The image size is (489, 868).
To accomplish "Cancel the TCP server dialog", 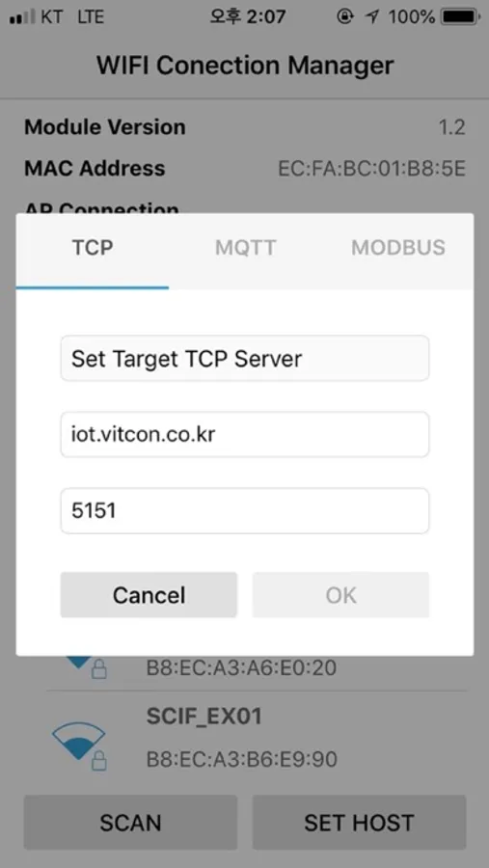I will point(149,595).
